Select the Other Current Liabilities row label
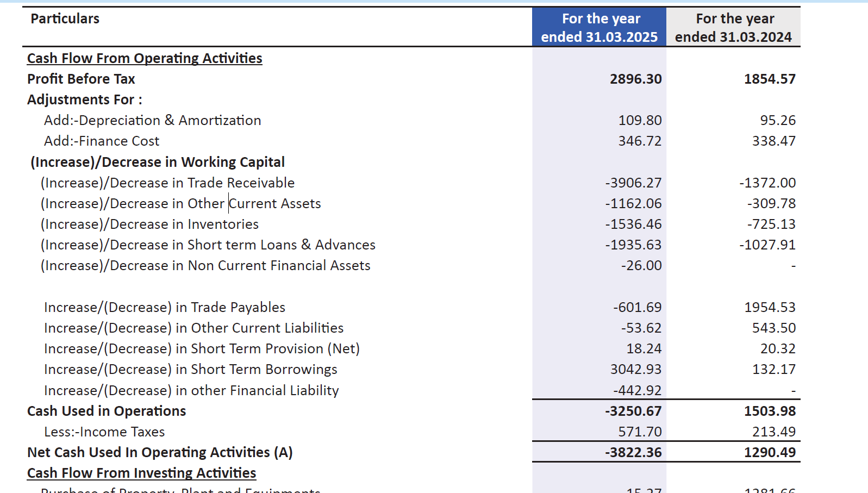 [193, 328]
